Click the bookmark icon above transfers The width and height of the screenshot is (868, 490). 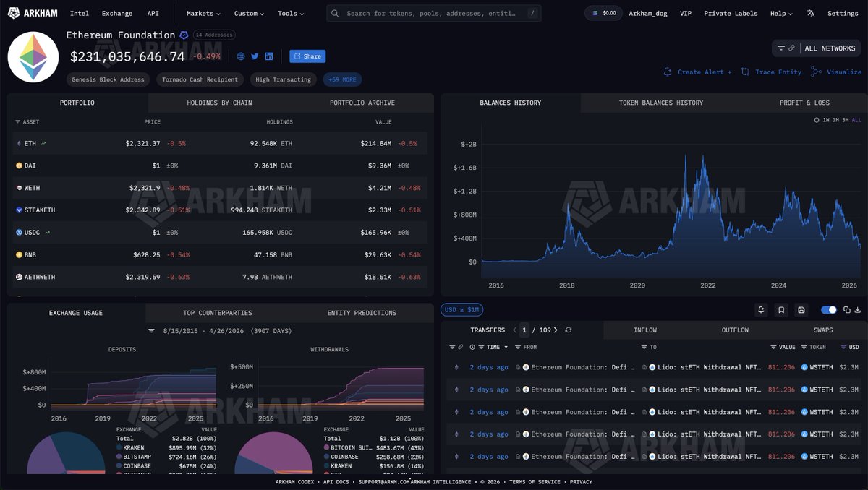point(781,310)
